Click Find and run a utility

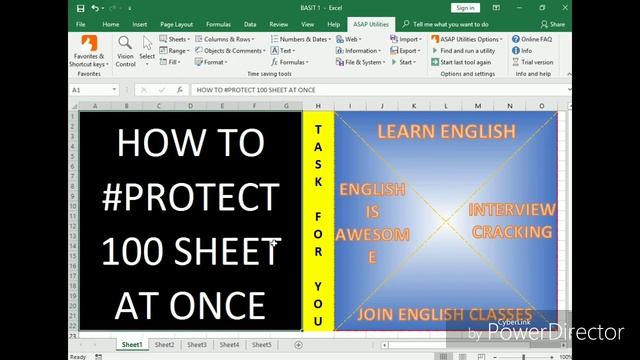(x=463, y=51)
